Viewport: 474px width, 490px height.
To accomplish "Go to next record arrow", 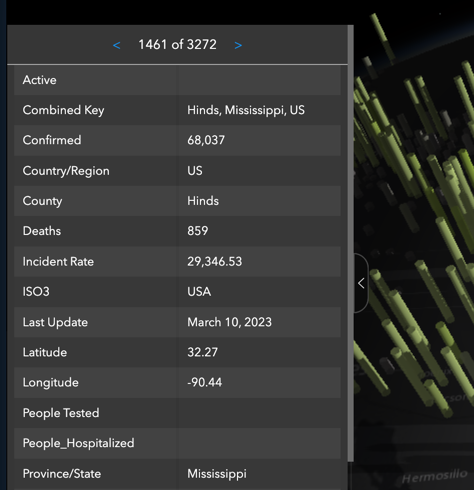I will tap(238, 45).
